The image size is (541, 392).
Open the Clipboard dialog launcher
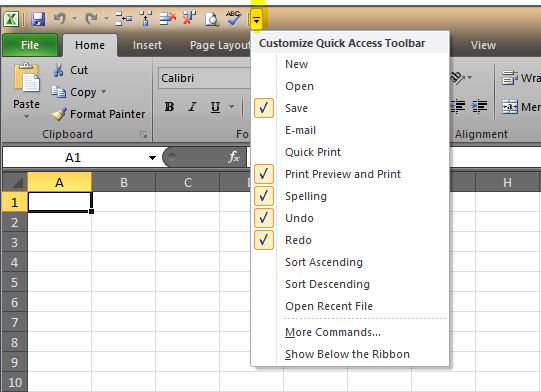(x=144, y=135)
